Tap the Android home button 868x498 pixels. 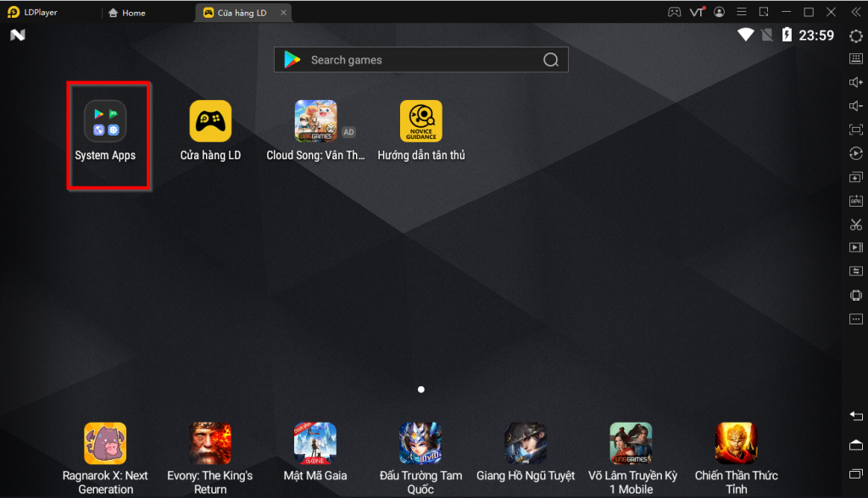pyautogui.click(x=856, y=445)
